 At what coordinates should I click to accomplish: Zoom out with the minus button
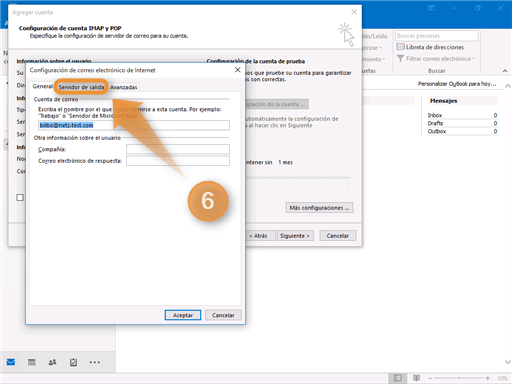[430, 378]
